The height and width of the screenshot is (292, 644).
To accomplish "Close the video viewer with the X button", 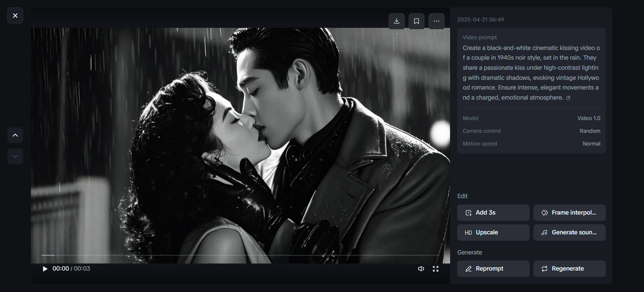I will point(15,15).
